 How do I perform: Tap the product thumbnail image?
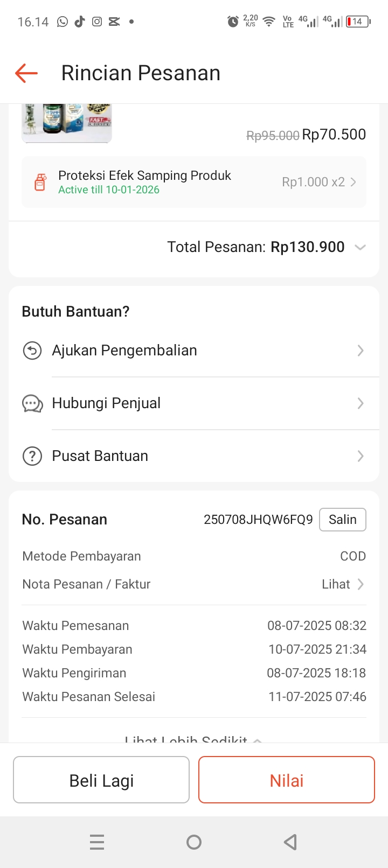coord(67,123)
